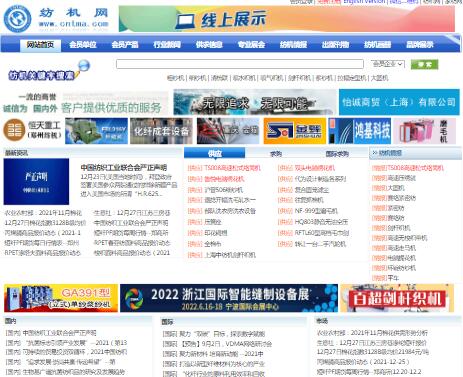Open the 恒天重工 logo banner
The height and width of the screenshot is (377, 463).
click(32, 130)
